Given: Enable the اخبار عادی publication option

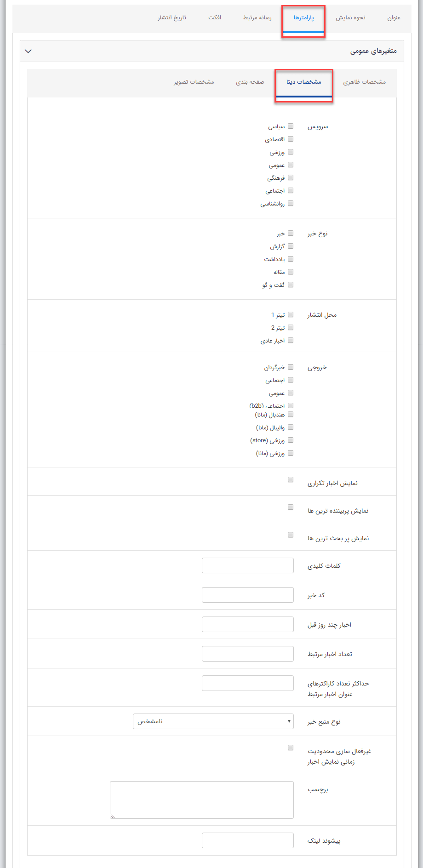Looking at the screenshot, I should (290, 340).
